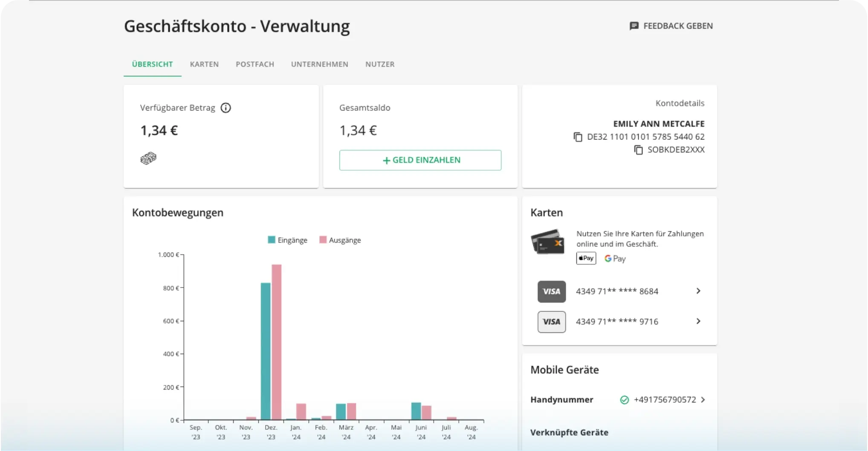The height and width of the screenshot is (451, 868).
Task: Open the info icon beside Verfügbarer Betrag
Action: click(x=226, y=108)
